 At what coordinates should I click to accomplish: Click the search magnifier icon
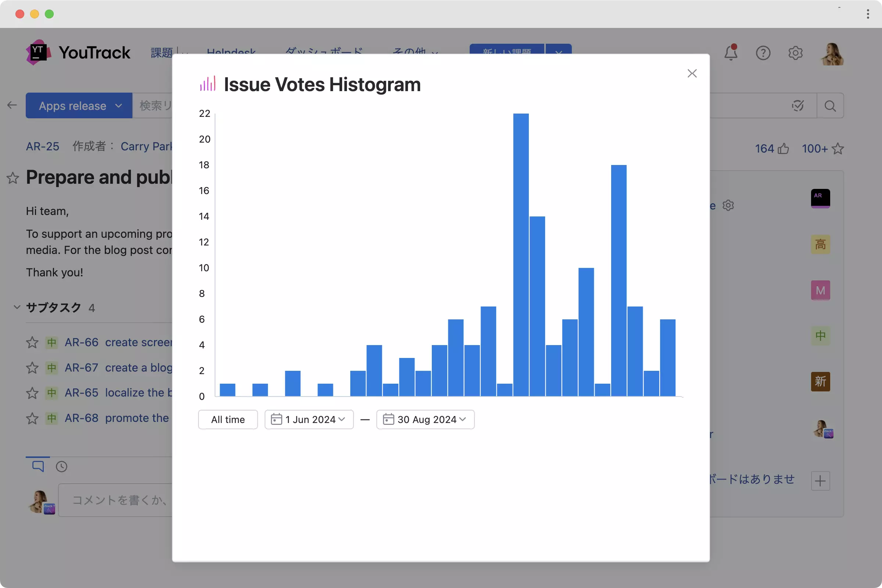[x=830, y=106]
